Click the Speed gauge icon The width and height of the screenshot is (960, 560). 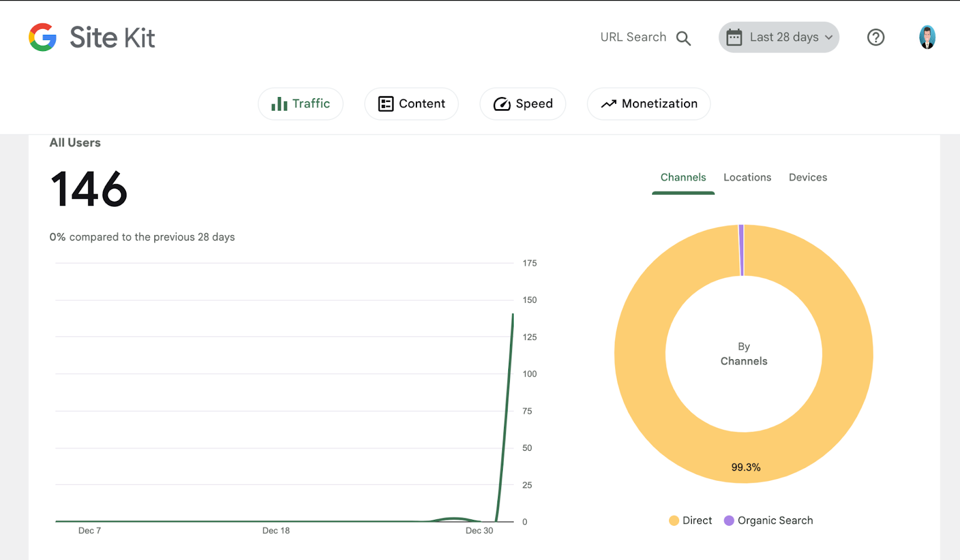[502, 104]
